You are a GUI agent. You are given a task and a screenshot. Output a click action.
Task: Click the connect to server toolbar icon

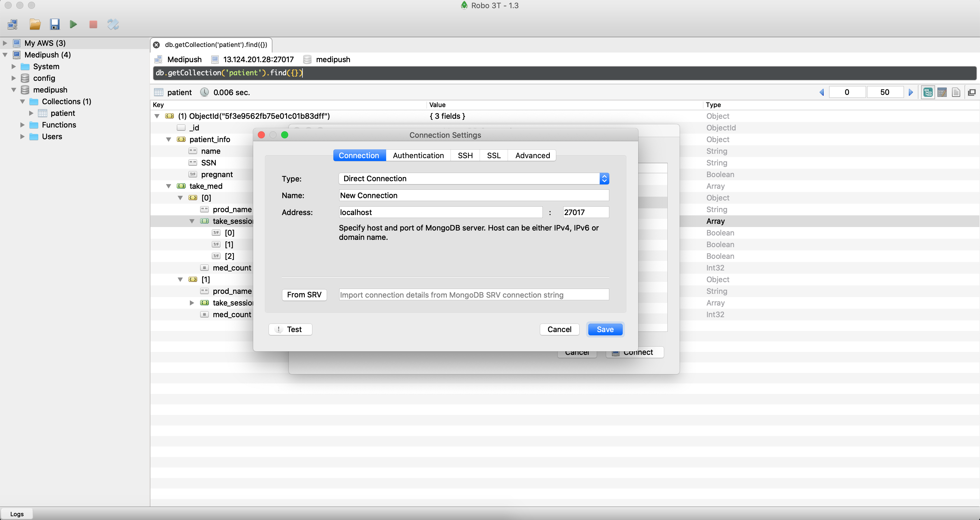point(13,25)
